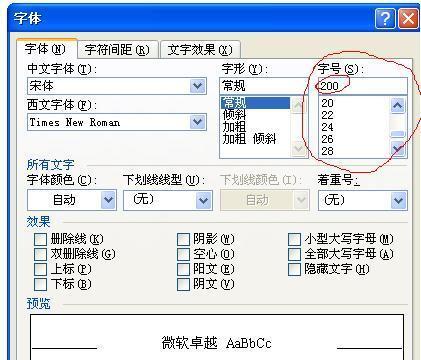Viewport: 421px width, 360px height.
Task: Select font size 22 in list
Action: click(327, 115)
